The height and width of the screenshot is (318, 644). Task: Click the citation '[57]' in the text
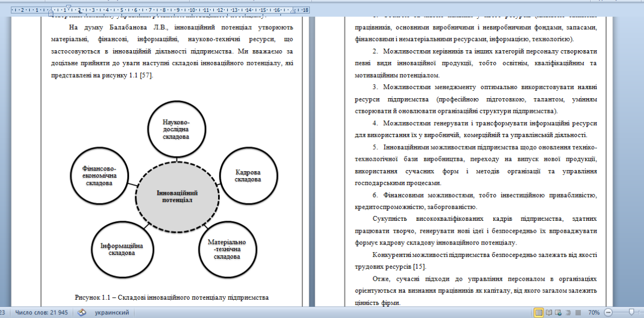click(147, 76)
